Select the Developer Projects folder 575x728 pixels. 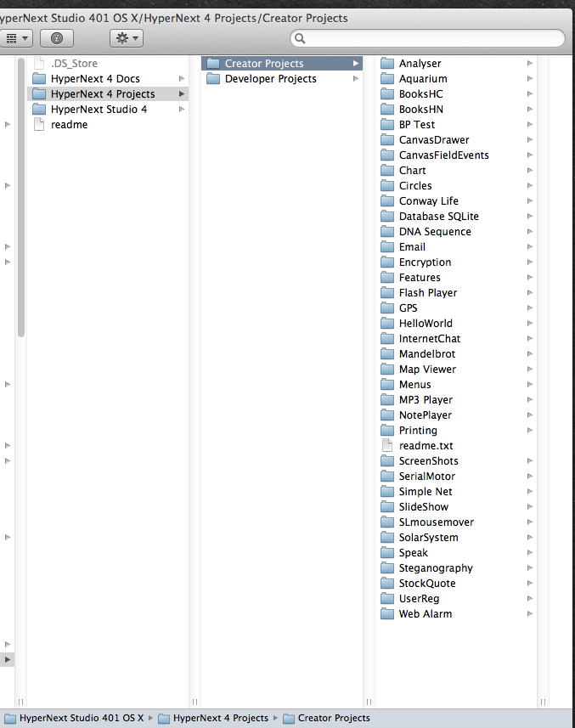coord(282,78)
